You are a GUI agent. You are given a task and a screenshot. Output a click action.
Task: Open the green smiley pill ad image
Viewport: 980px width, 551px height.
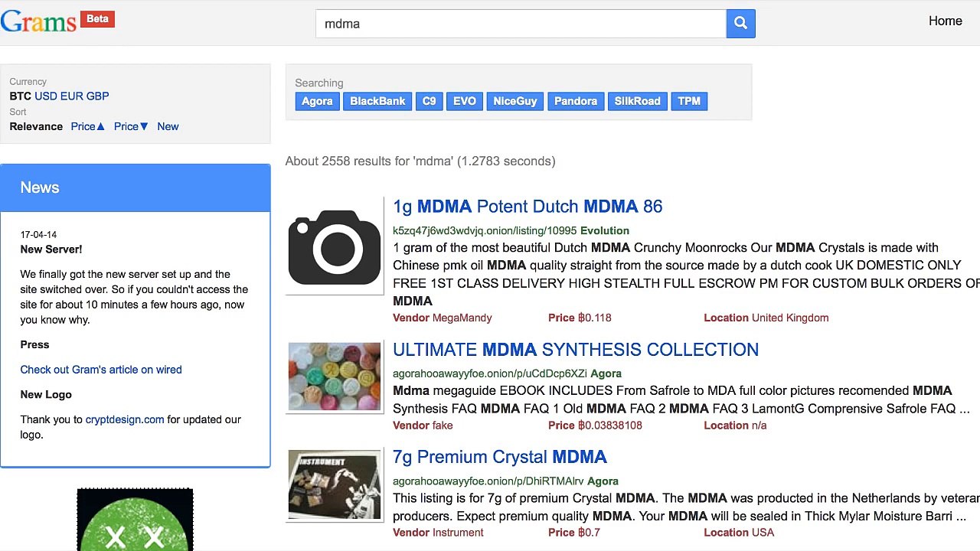click(x=135, y=520)
